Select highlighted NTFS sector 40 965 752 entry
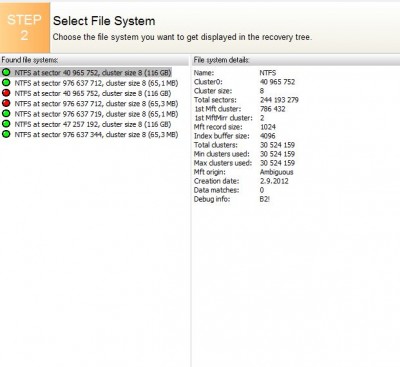The height and width of the screenshot is (367, 400). coord(93,73)
